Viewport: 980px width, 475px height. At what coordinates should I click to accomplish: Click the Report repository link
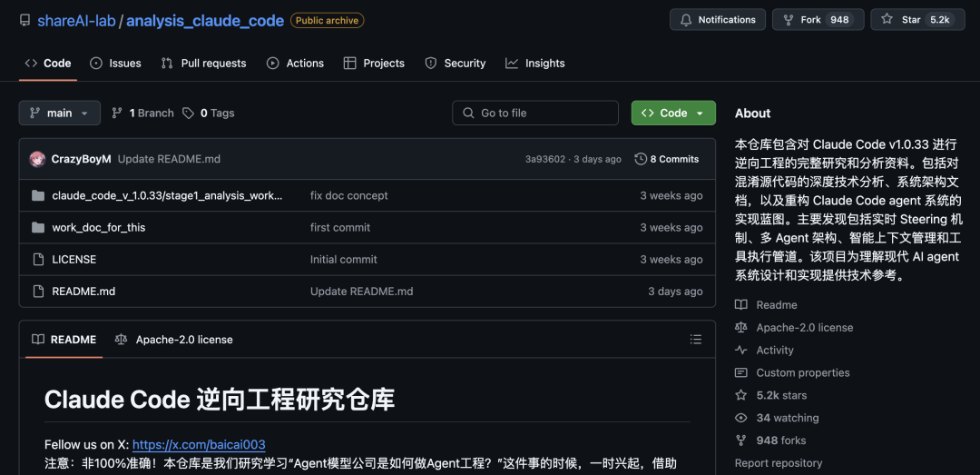tap(779, 463)
